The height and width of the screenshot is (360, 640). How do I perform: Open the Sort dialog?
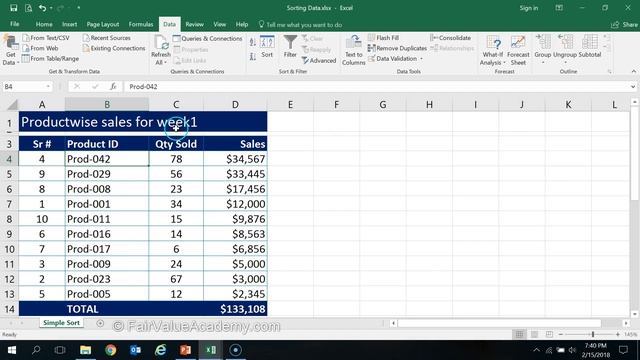coord(267,47)
